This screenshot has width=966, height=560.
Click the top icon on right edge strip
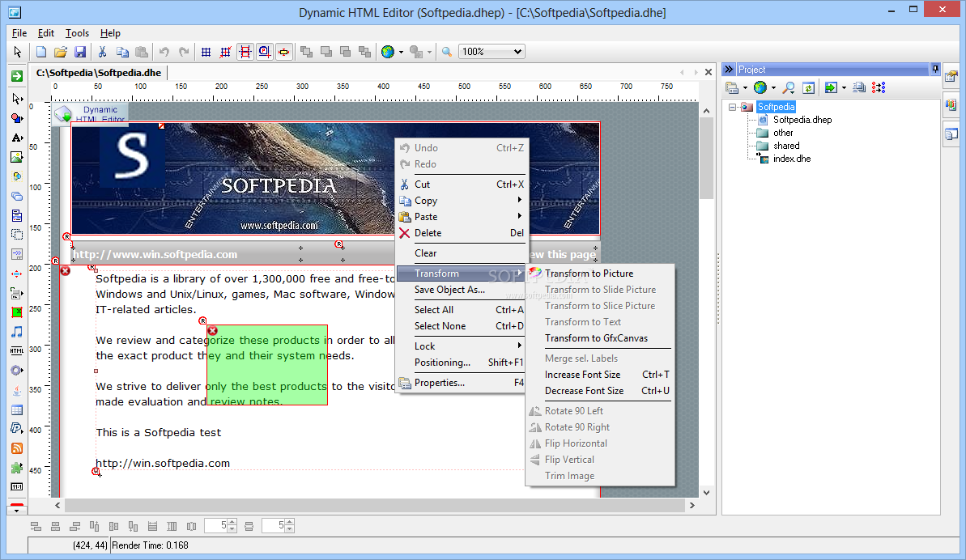pos(951,77)
